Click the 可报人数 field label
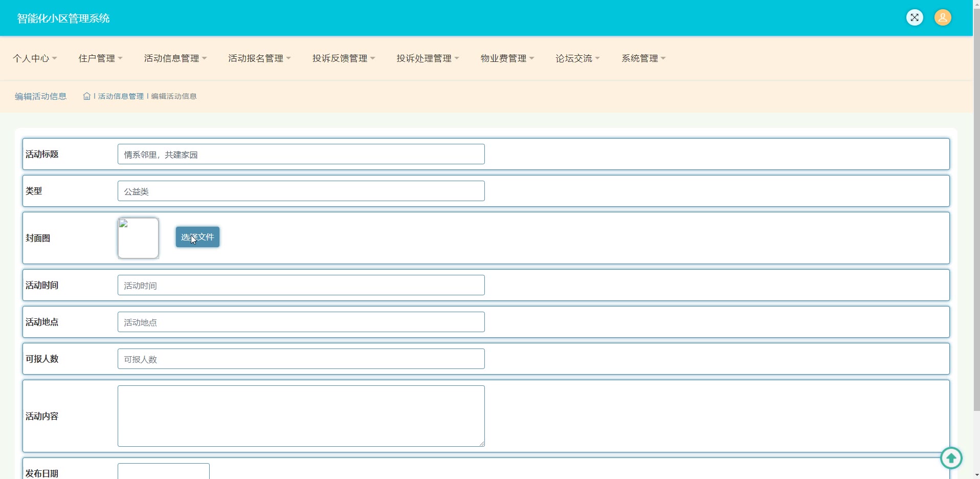This screenshot has width=980, height=479. pyautogui.click(x=42, y=359)
